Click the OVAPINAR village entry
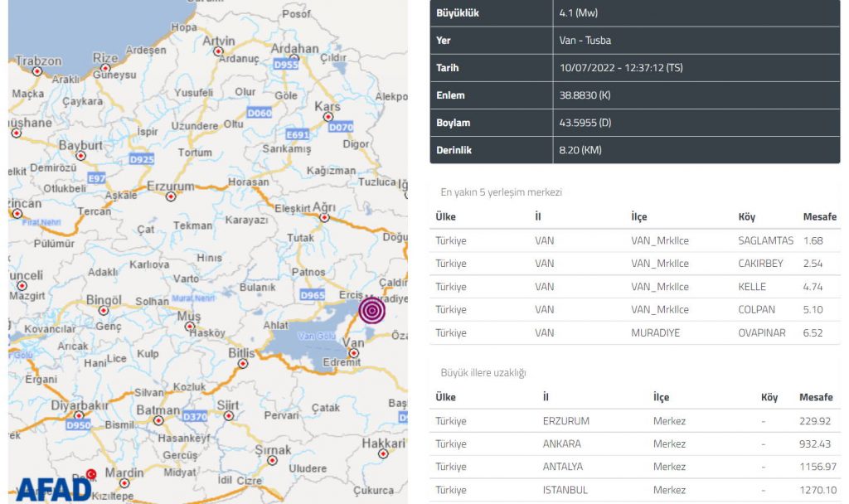 coord(756,332)
